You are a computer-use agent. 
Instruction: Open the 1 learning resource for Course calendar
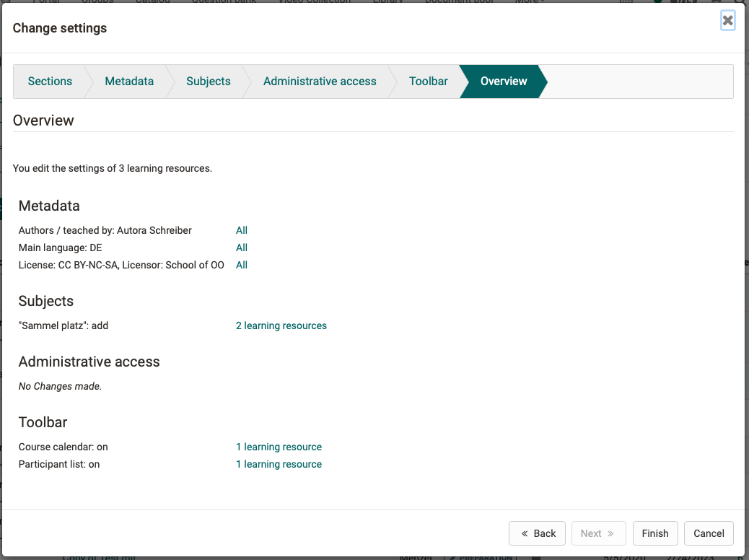[x=279, y=447]
